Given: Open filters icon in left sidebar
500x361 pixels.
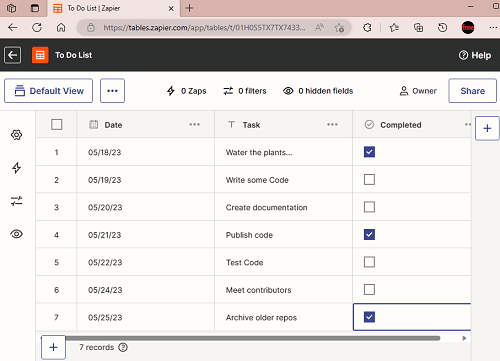Looking at the screenshot, I should [x=16, y=201].
